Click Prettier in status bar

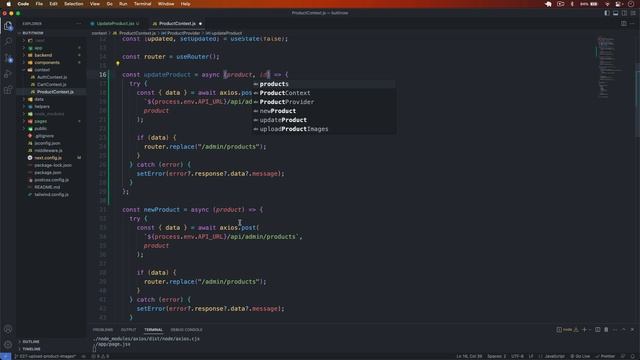(x=605, y=356)
